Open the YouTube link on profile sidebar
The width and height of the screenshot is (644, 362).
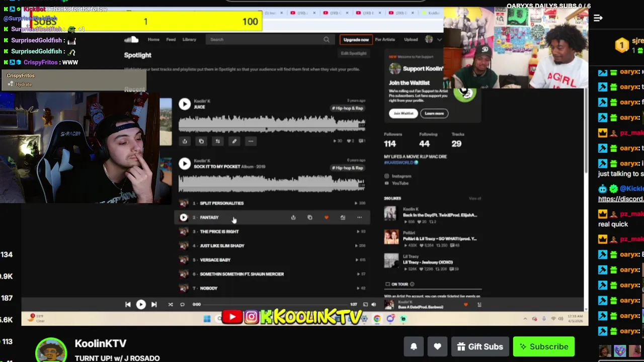coord(400,183)
